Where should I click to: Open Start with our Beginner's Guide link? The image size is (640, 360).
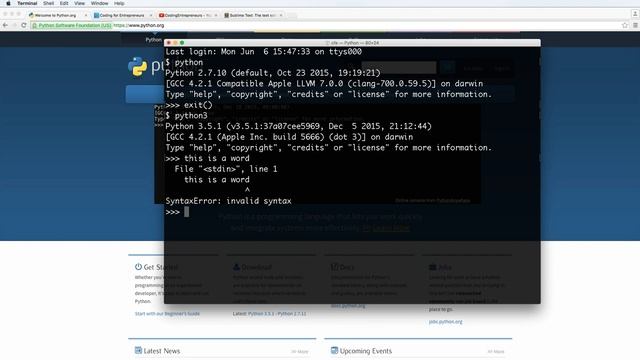click(167, 313)
